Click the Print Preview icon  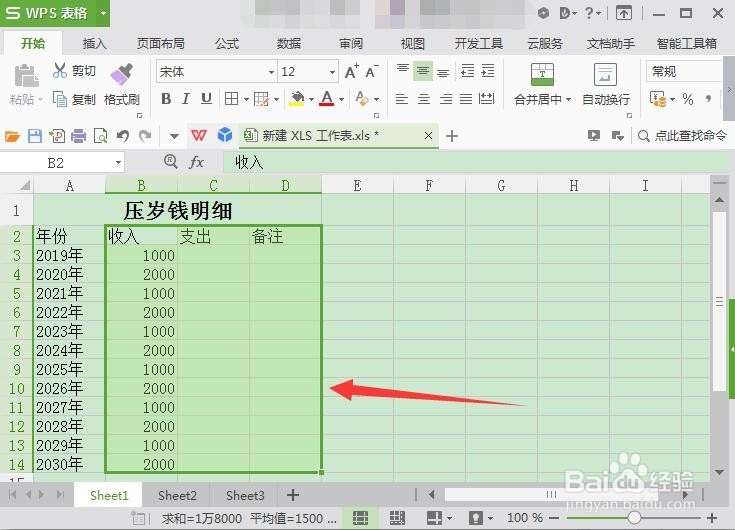(x=100, y=136)
